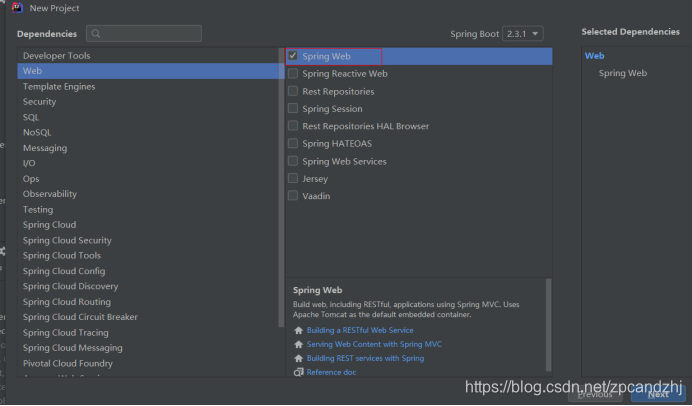Enable the Jersey dependency checkbox
This screenshot has width=692, height=406.
(293, 179)
